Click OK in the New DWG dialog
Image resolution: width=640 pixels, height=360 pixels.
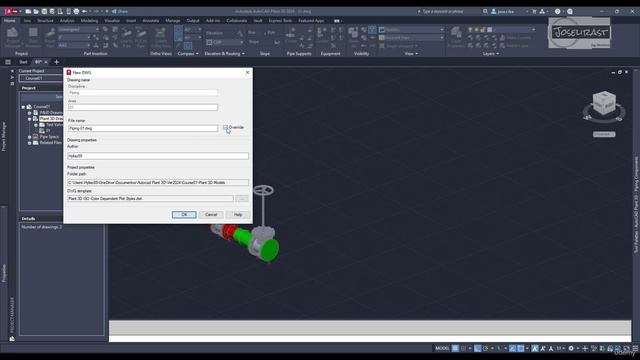coord(184,214)
